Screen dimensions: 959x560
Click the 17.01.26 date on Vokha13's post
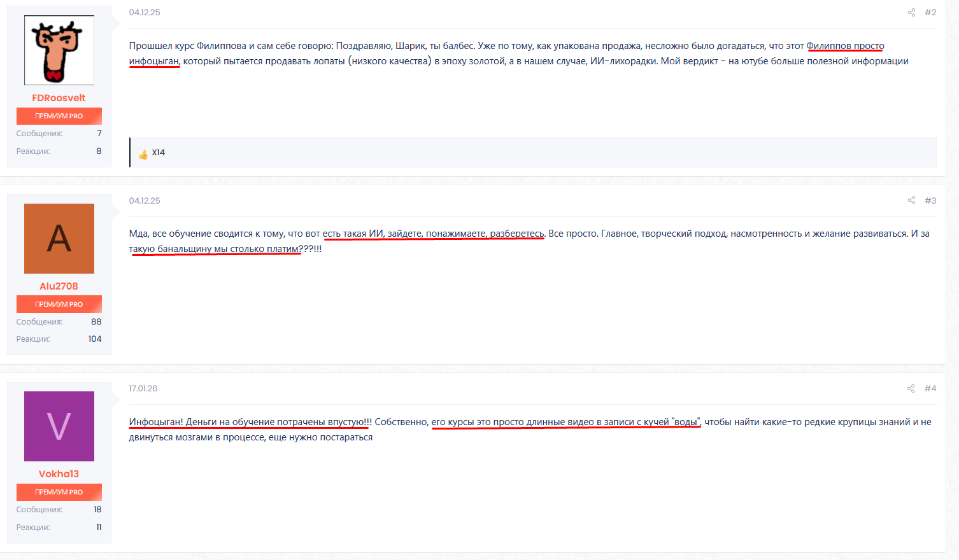tap(143, 388)
